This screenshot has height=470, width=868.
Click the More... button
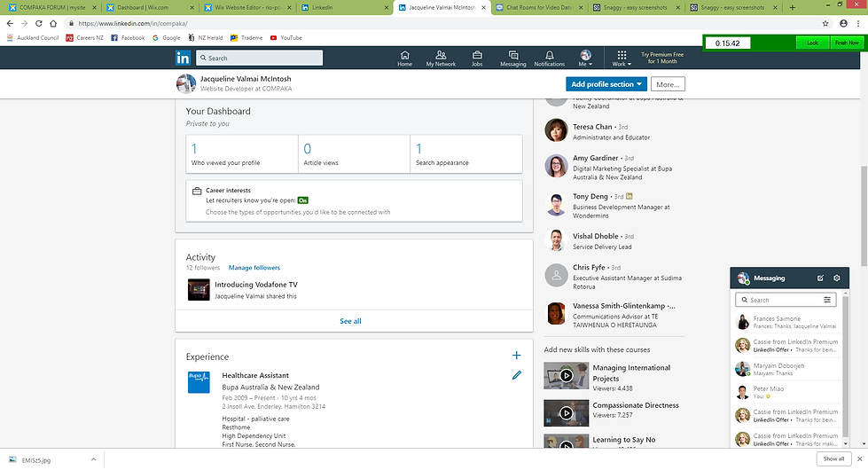668,84
